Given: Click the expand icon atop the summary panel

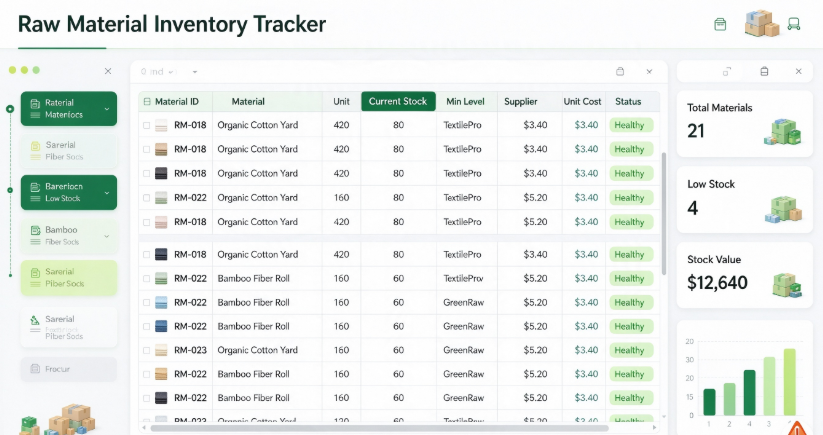Looking at the screenshot, I should coord(727,71).
